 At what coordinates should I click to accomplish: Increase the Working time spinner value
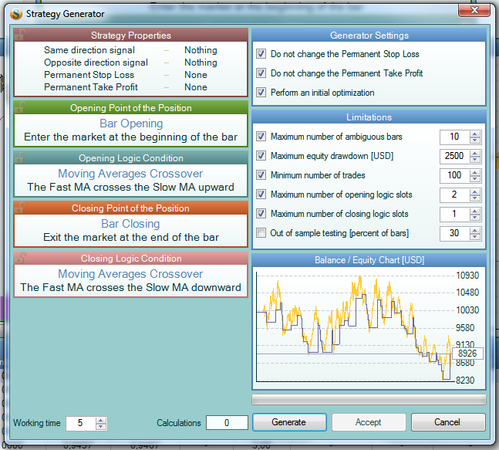coord(101,421)
